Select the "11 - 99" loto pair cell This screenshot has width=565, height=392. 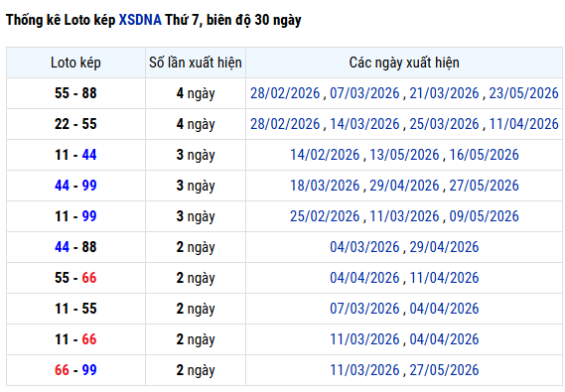click(75, 216)
